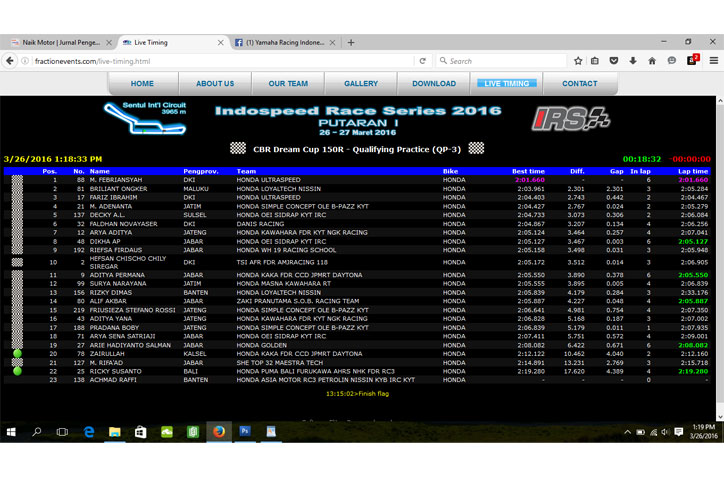724x483 pixels.
Task: Open the CONTACT page link
Action: tap(580, 84)
